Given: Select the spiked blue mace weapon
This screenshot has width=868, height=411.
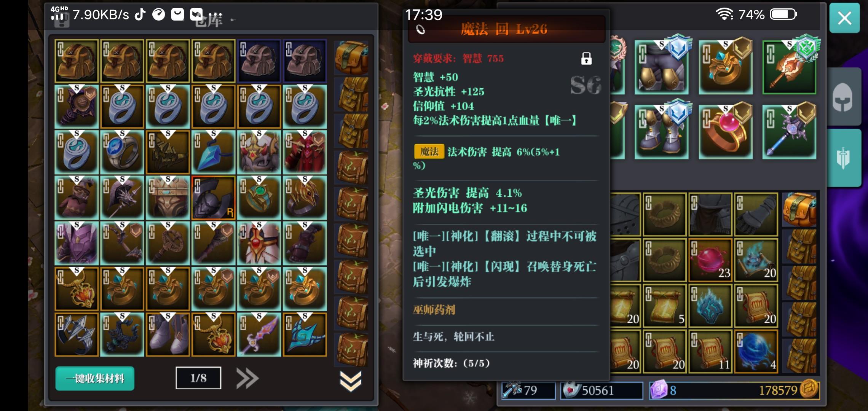Looking at the screenshot, I should pos(790,132).
